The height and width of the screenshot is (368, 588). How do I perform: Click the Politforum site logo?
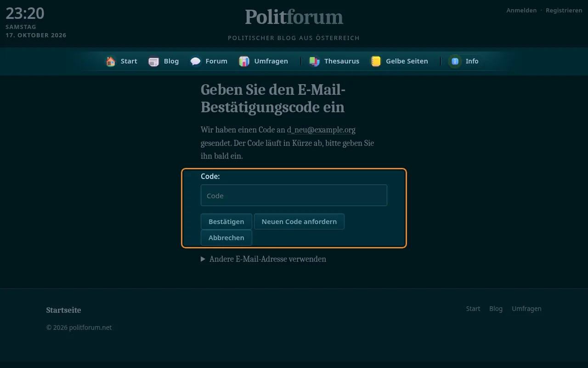tap(294, 17)
